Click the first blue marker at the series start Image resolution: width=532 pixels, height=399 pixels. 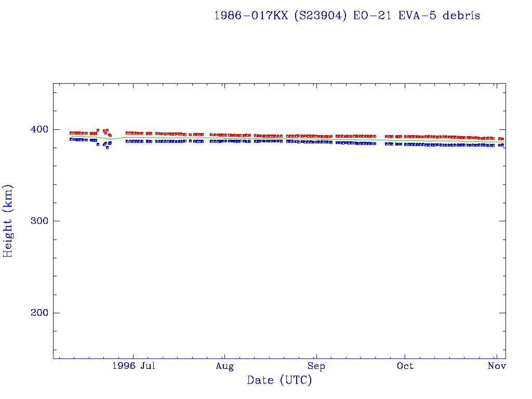pyautogui.click(x=71, y=139)
